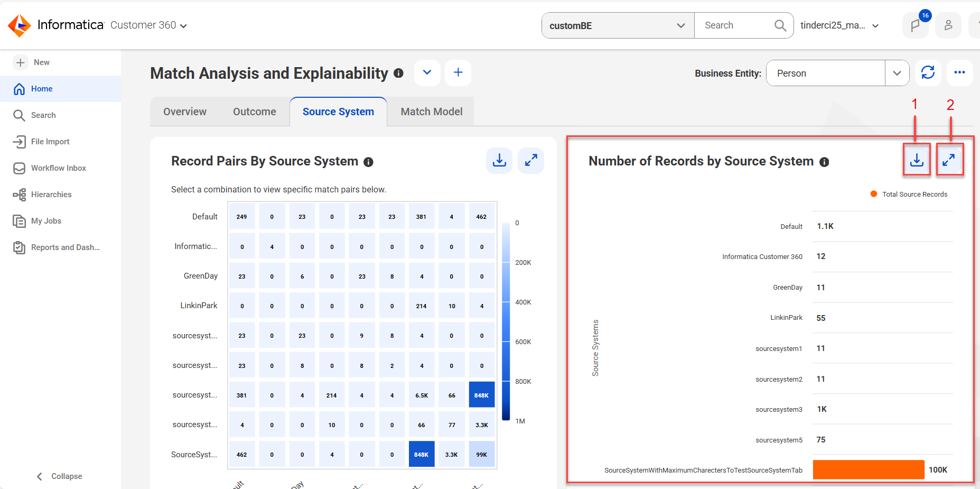Click the Informatica logo icon
Screen dimensions: 980x489
[20, 25]
